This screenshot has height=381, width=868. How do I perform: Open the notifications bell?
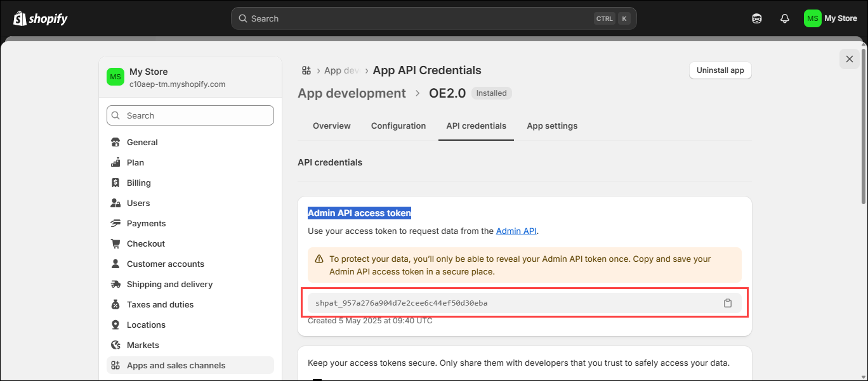[x=784, y=18]
